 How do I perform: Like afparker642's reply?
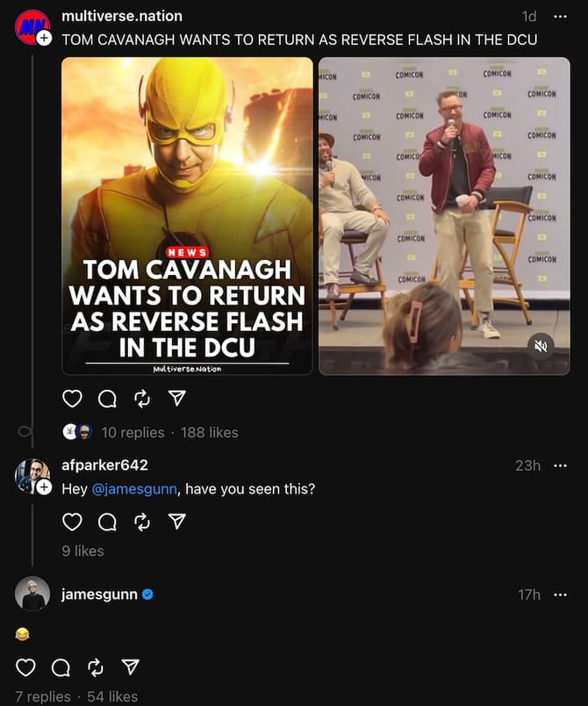[x=72, y=521]
